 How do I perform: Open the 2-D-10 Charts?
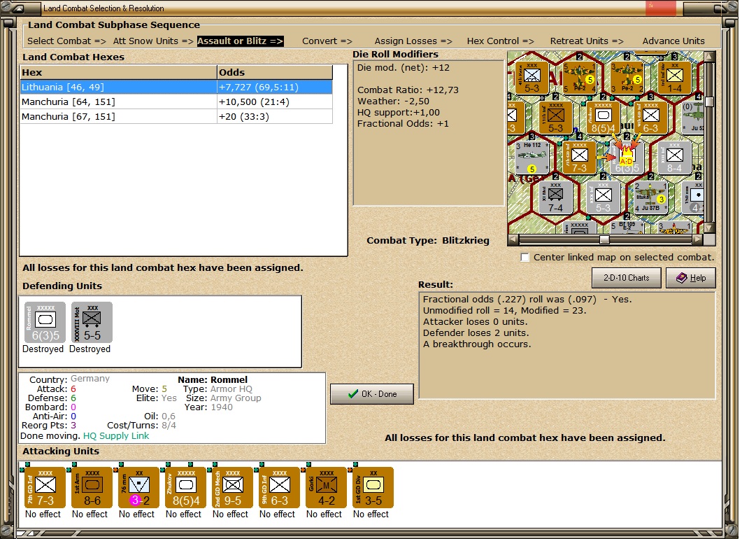[627, 278]
